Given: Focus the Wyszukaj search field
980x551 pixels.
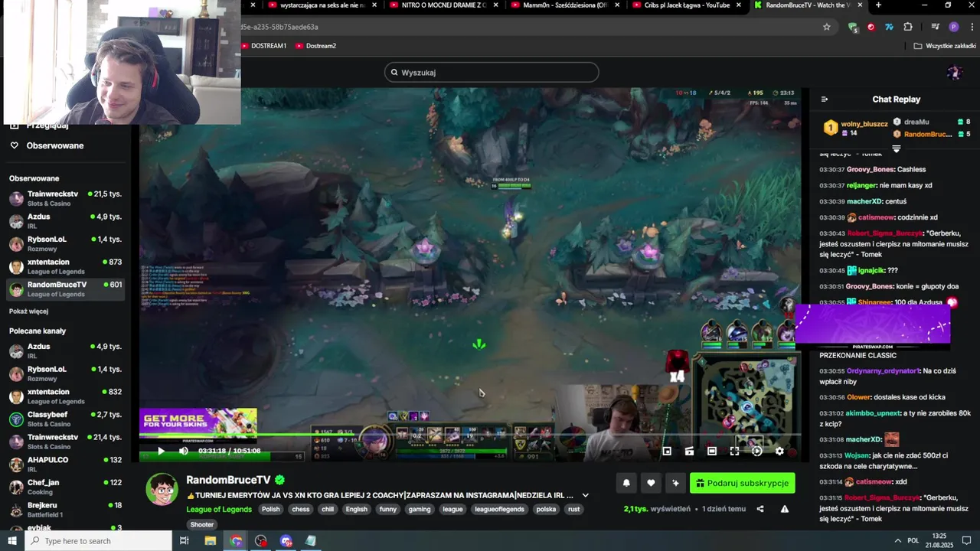Looking at the screenshot, I should pos(492,73).
